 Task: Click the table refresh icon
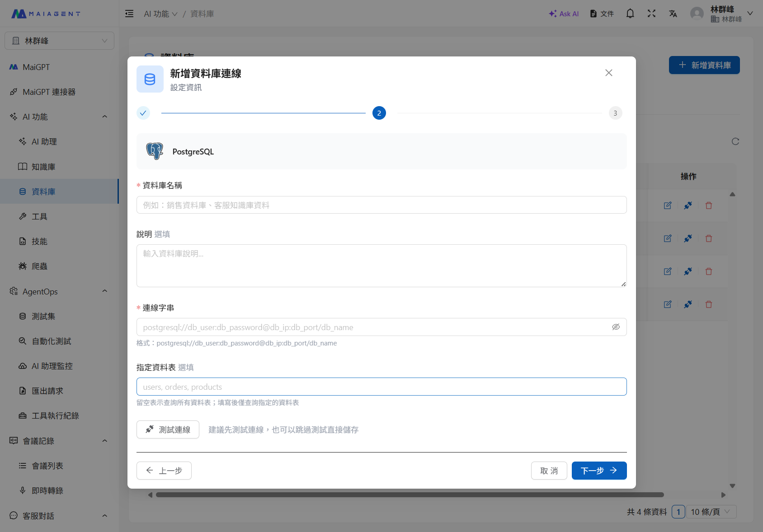point(735,141)
